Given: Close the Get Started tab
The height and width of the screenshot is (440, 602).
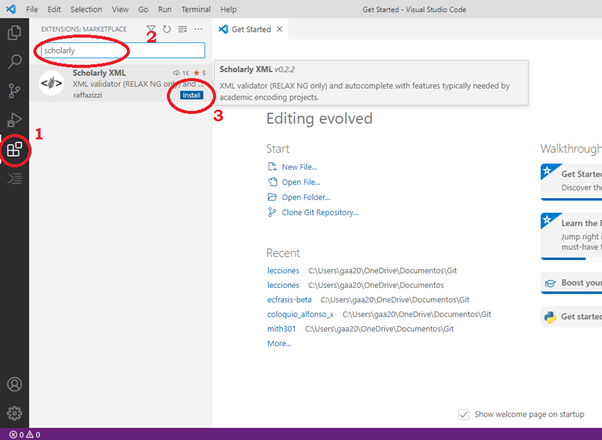Looking at the screenshot, I should (280, 29).
